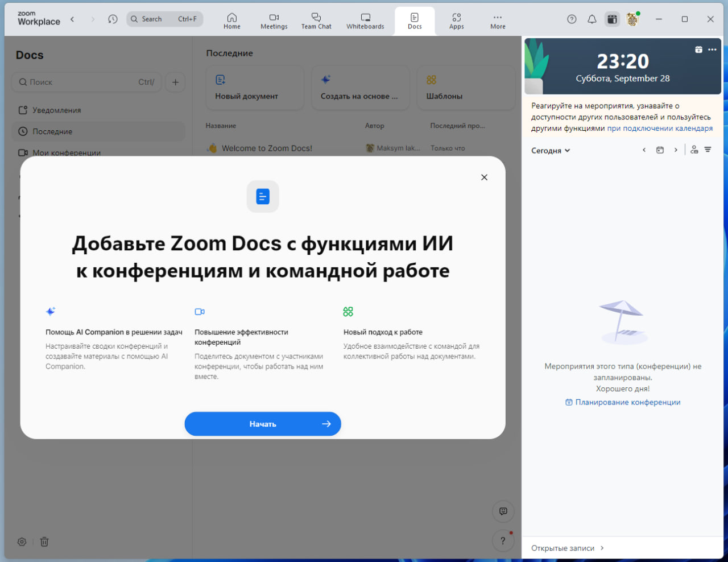Expand the More menu
This screenshot has height=562, width=728.
coord(498,21)
